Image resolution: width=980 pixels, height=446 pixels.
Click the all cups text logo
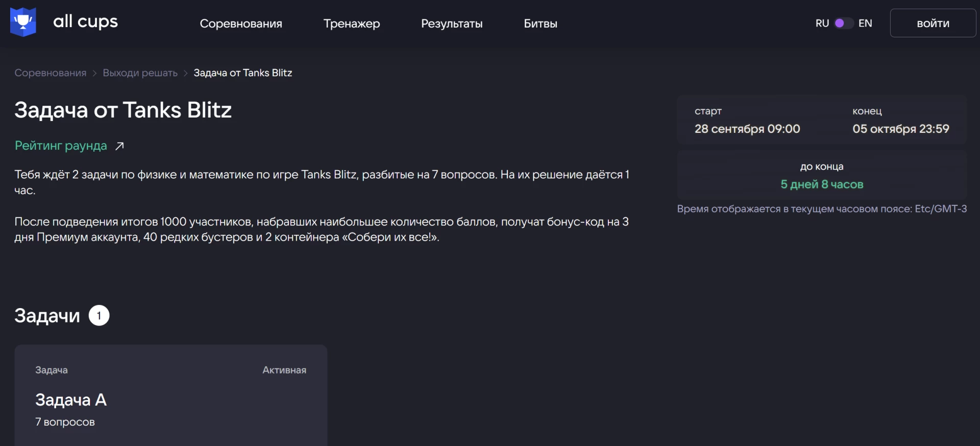coord(85,21)
